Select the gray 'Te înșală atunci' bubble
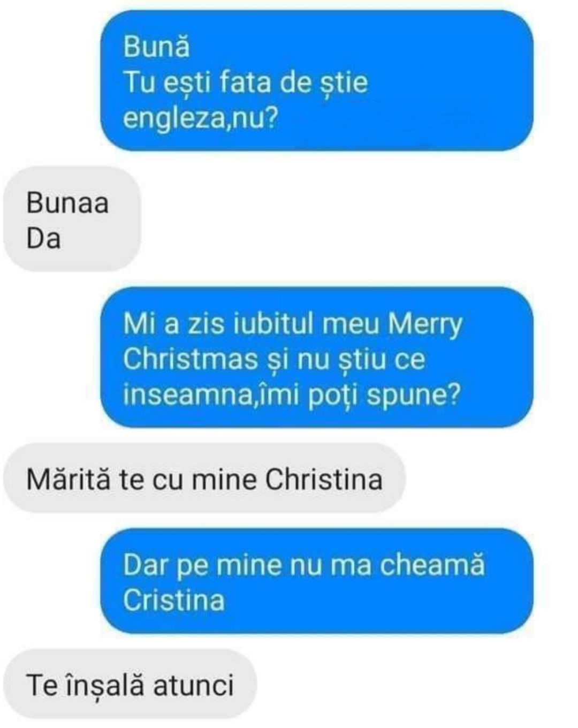 130,684
